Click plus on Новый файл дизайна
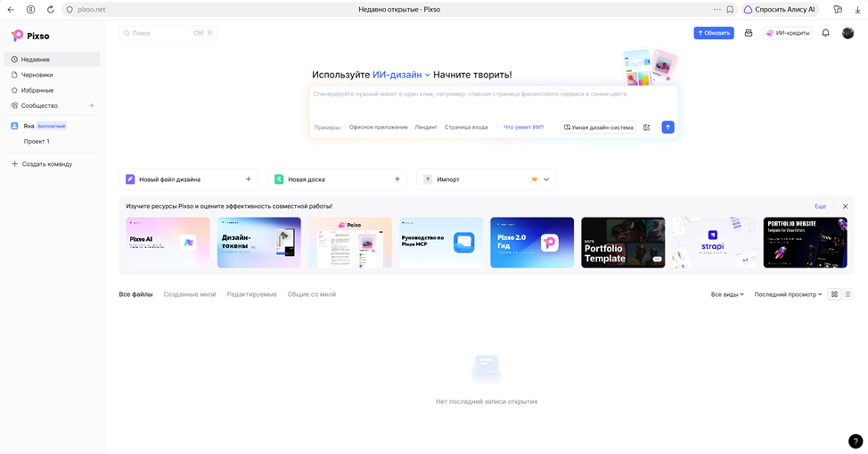Image resolution: width=868 pixels, height=454 pixels. (248, 179)
